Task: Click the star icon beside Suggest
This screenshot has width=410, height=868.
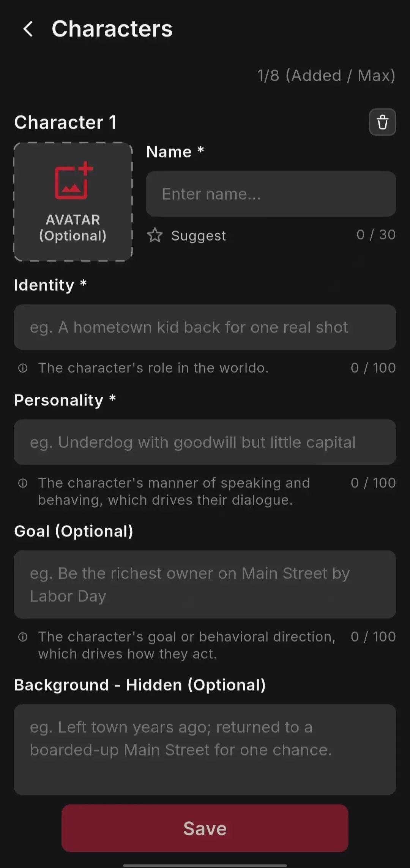Action: (x=155, y=235)
